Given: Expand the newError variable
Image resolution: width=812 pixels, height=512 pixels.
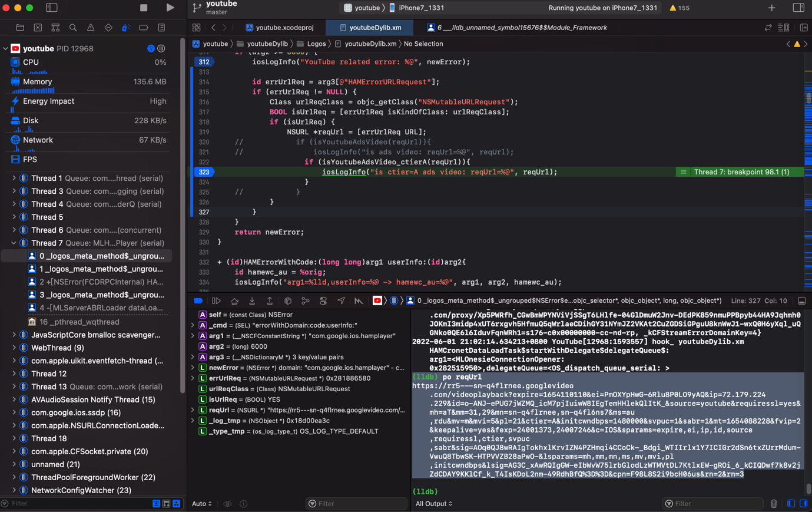Looking at the screenshot, I should click(193, 368).
